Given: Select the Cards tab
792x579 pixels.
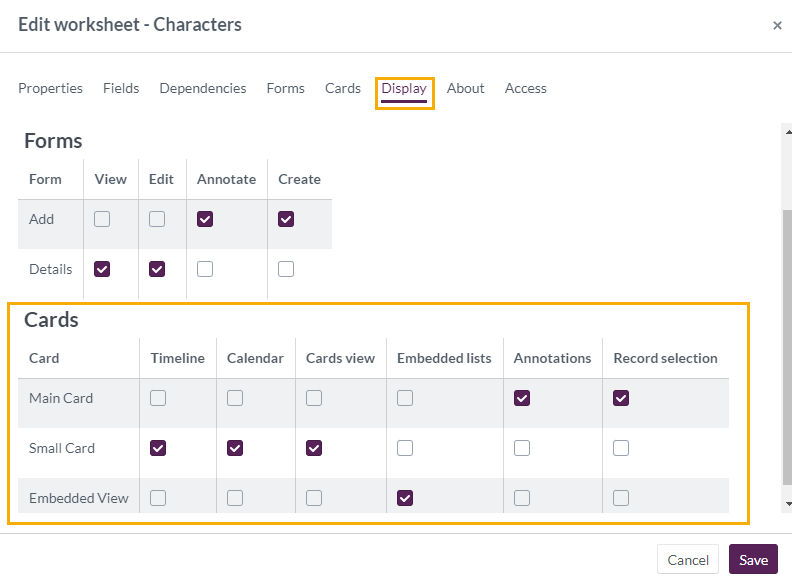Looking at the screenshot, I should click(x=343, y=88).
